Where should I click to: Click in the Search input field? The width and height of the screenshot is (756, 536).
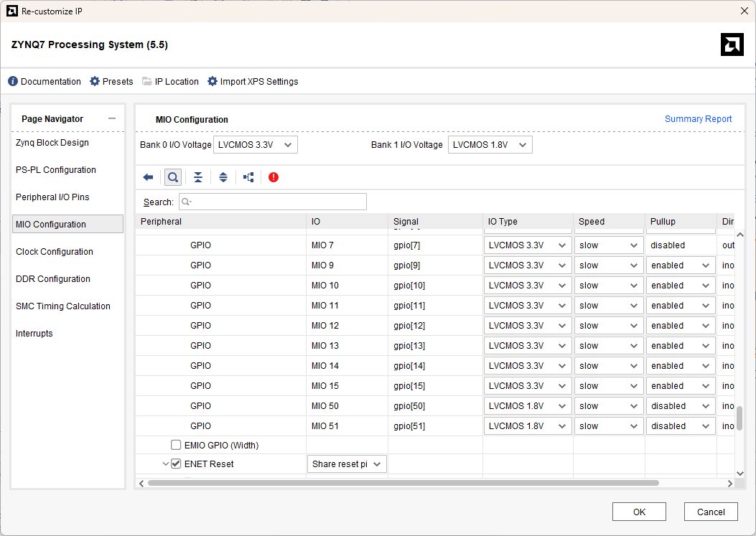(x=273, y=202)
